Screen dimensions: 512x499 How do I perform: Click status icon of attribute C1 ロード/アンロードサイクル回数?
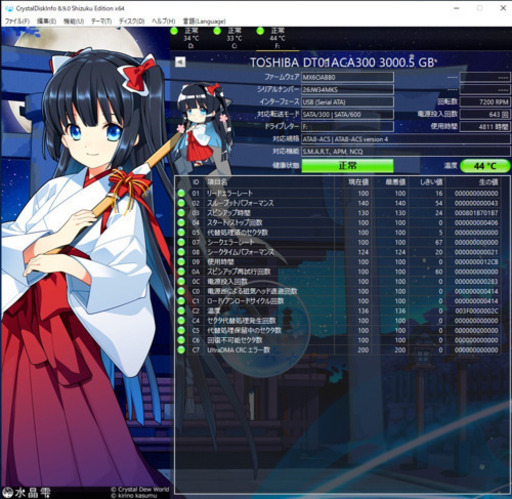[x=181, y=301]
